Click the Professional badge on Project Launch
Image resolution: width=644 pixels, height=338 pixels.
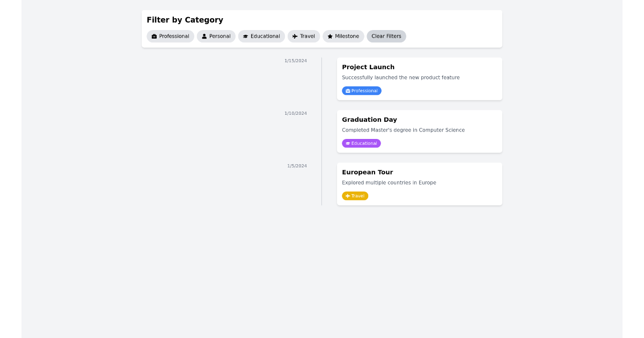[x=362, y=91]
